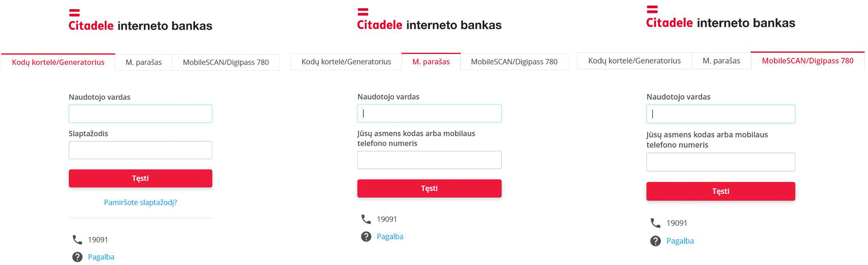Click Tęsti button below the Slaptažodis field
This screenshot has height=265, width=868.
coord(140,178)
